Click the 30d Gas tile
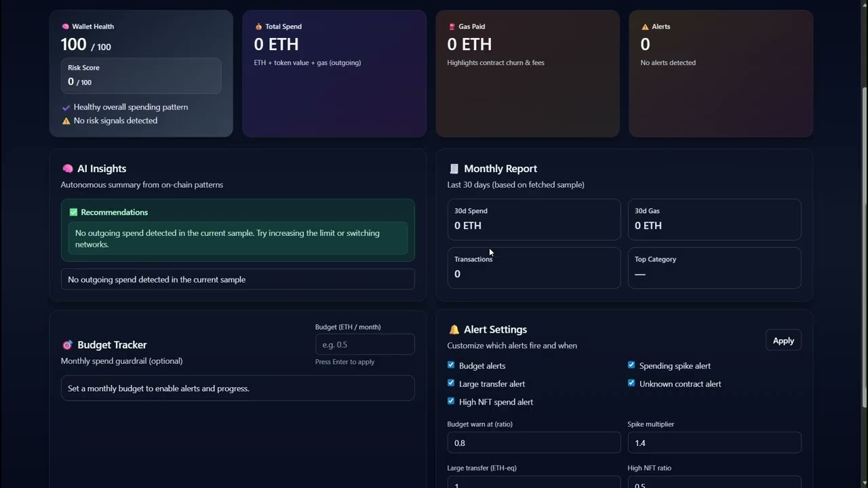 pos(714,219)
